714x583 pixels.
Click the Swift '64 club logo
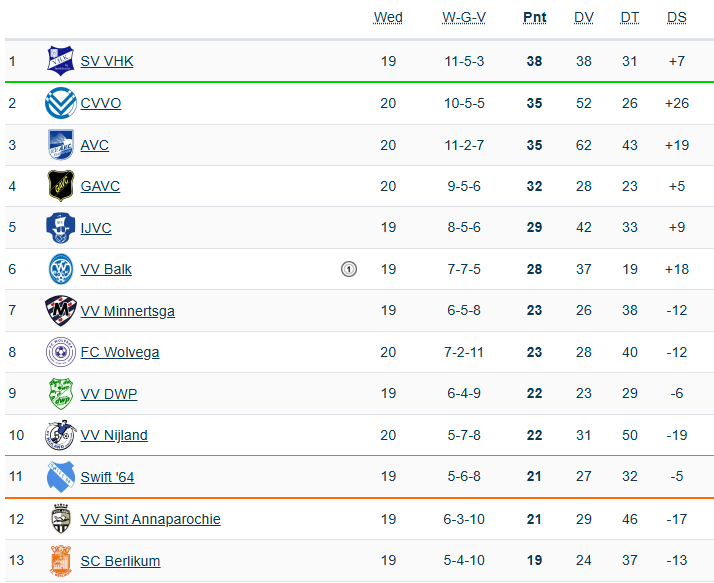(x=61, y=477)
